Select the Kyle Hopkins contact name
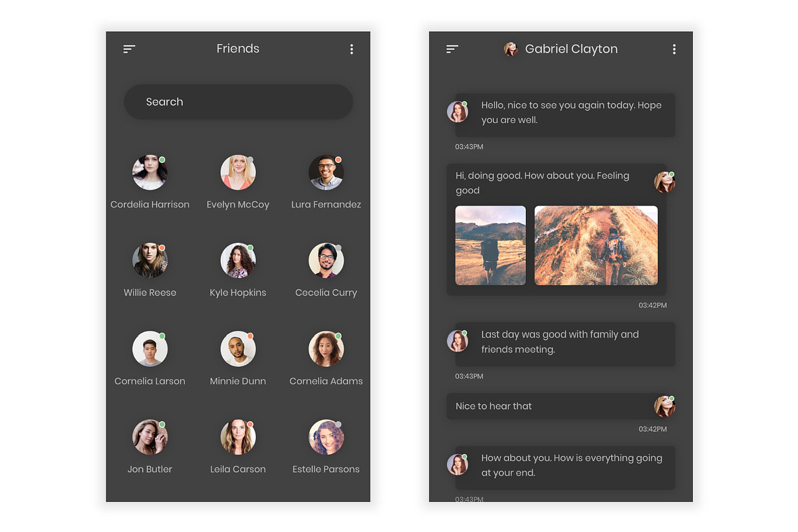Viewport: 798px width, 532px height. [237, 292]
